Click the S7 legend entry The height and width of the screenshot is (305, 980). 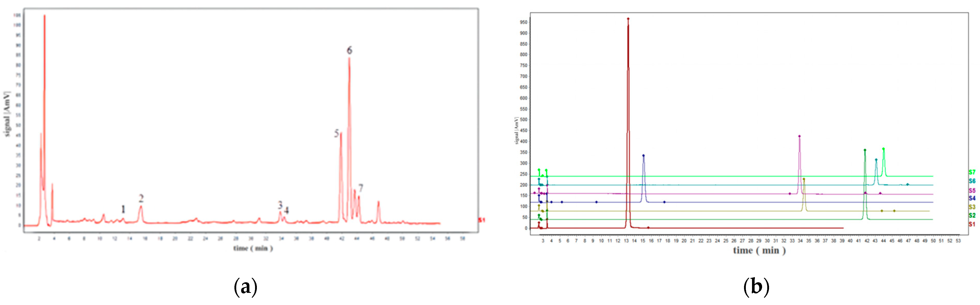coord(972,172)
